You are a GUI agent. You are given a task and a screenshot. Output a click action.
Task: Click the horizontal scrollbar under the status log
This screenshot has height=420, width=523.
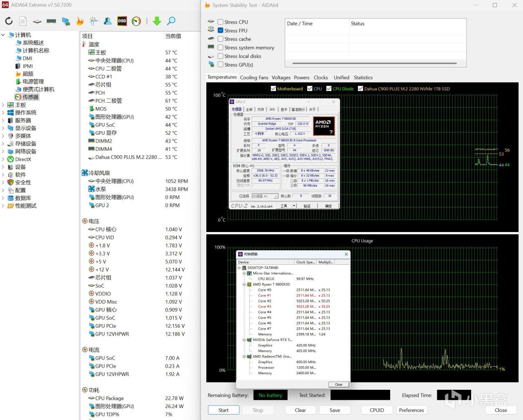[x=375, y=63]
